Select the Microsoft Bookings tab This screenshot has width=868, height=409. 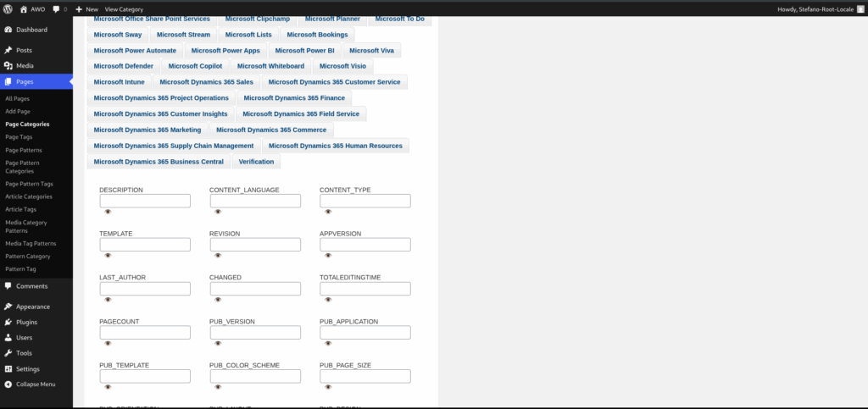[x=317, y=34]
